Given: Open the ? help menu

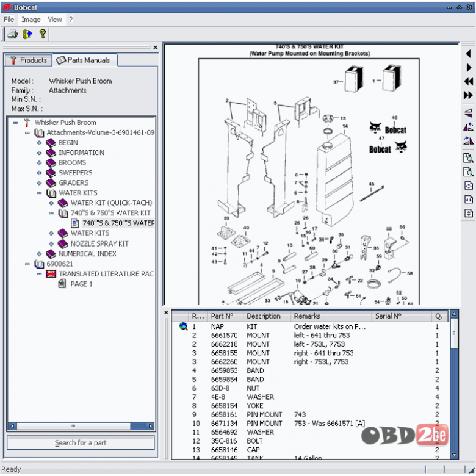Looking at the screenshot, I should [x=71, y=20].
